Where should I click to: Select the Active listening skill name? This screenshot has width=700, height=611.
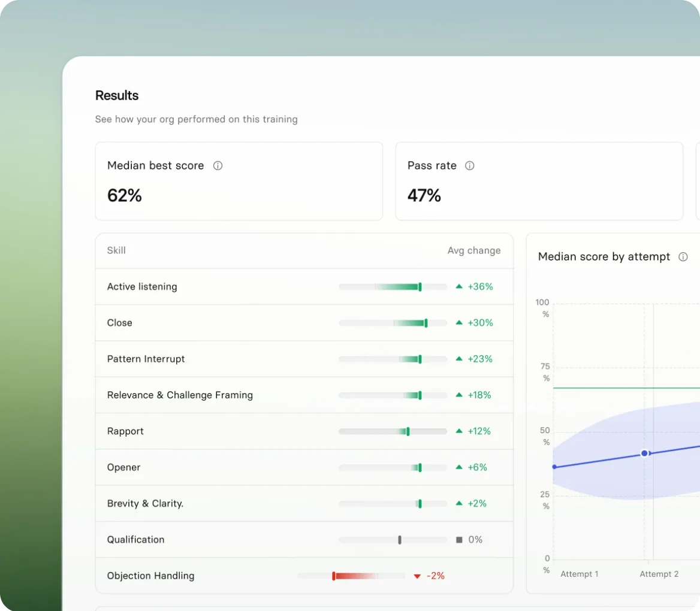coord(142,286)
